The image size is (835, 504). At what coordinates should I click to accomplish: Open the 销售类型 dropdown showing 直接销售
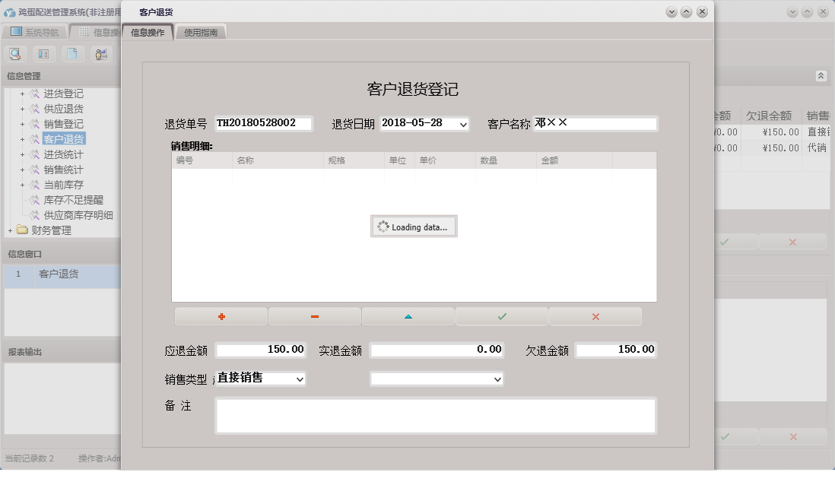[301, 379]
